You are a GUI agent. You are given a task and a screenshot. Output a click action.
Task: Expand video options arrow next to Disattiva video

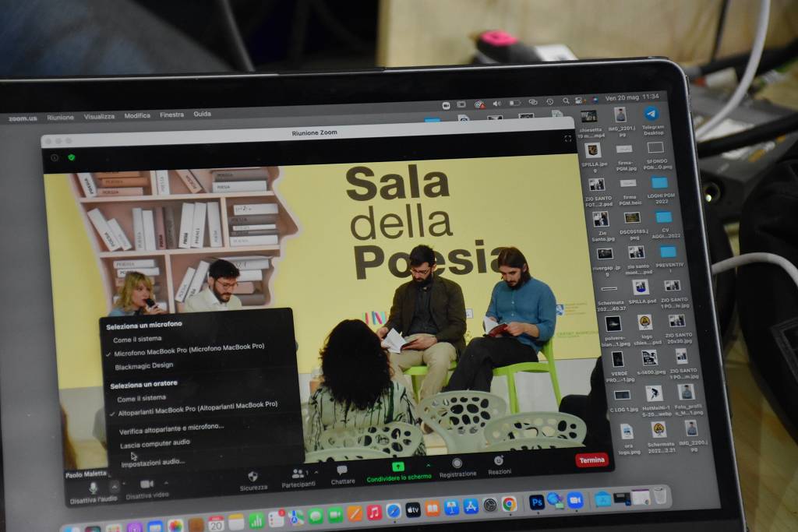[166, 483]
